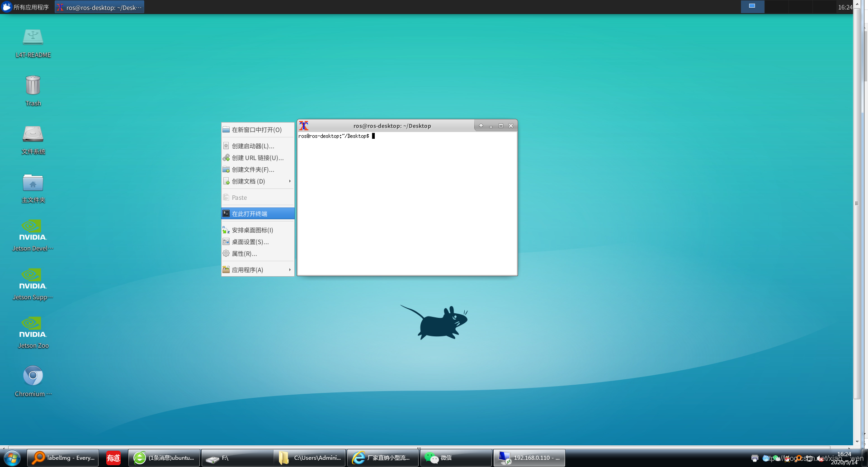
Task: Click the QQ penguin tray icon
Action: tap(787, 458)
